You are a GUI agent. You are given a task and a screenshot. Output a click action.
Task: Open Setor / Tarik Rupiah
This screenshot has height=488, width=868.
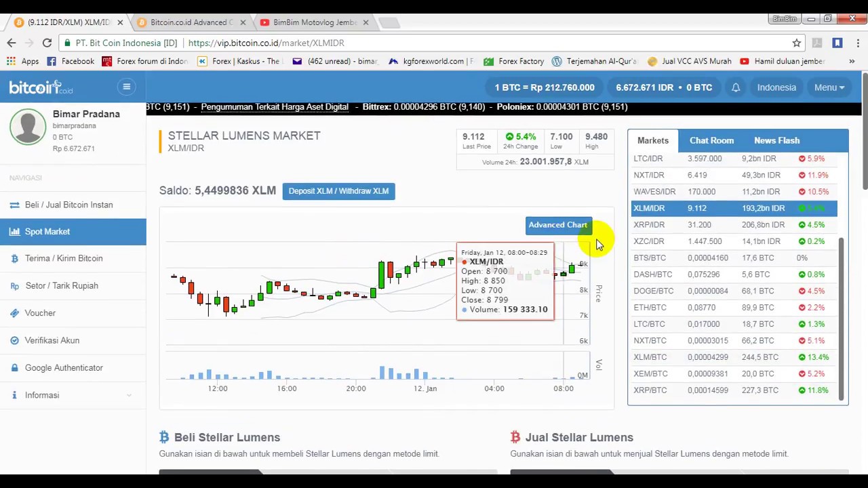click(x=73, y=285)
